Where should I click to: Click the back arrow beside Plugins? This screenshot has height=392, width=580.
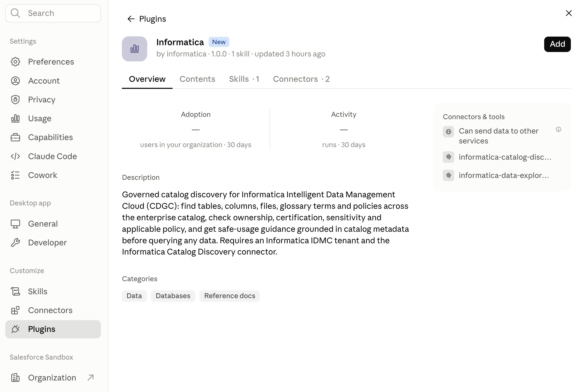point(131,19)
